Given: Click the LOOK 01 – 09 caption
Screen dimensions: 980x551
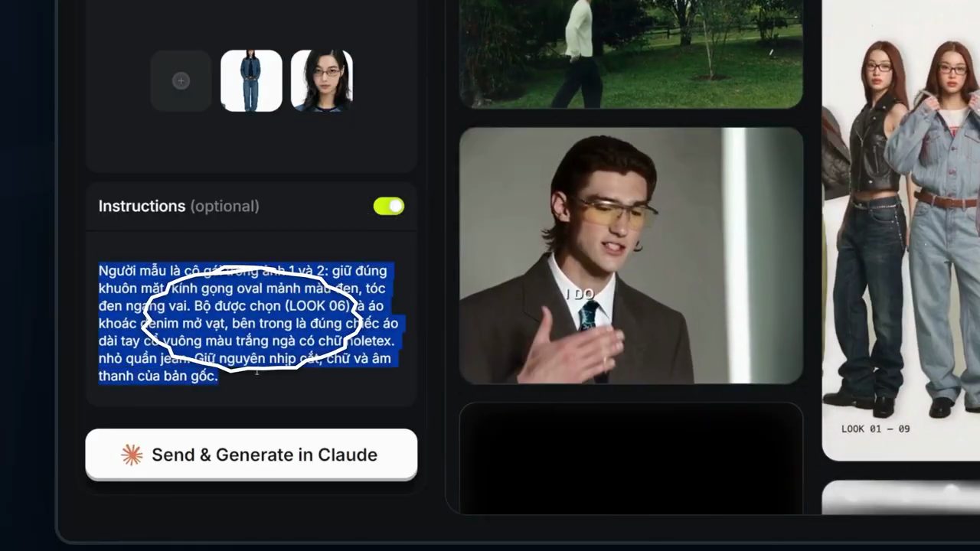Looking at the screenshot, I should point(875,429).
